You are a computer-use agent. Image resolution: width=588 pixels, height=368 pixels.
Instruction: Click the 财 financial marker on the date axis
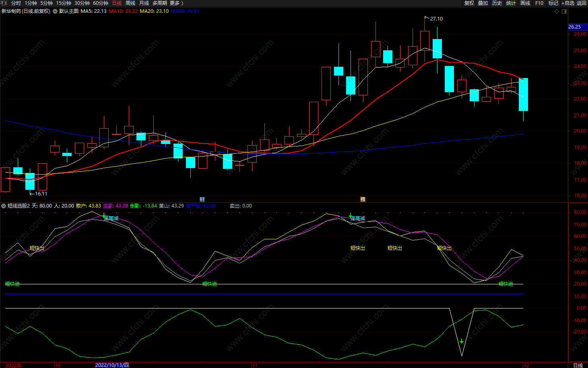point(202,199)
